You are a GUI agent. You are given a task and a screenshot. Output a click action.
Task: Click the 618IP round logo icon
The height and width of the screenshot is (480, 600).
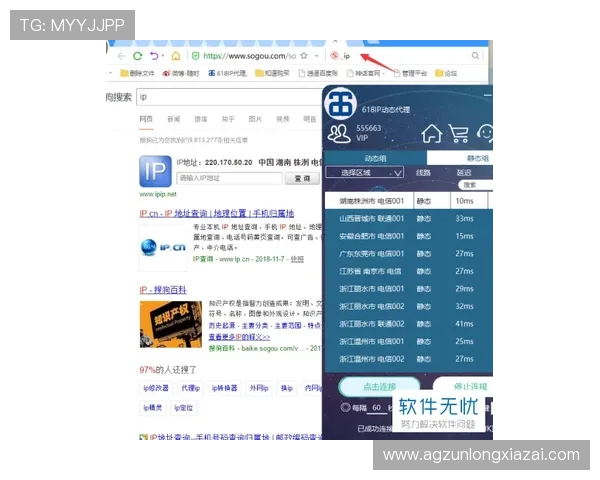coord(340,103)
